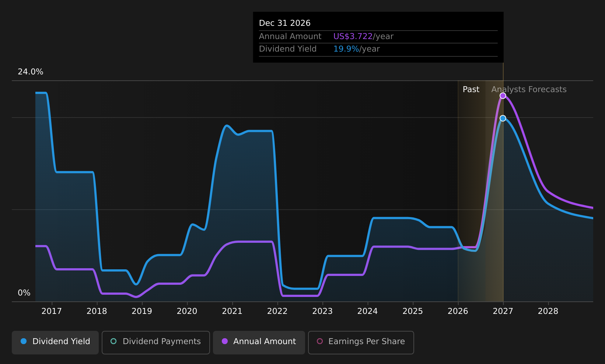Screen dimensions: 605x364
Task: Enable the Earnings Per Share series
Action: (x=361, y=342)
